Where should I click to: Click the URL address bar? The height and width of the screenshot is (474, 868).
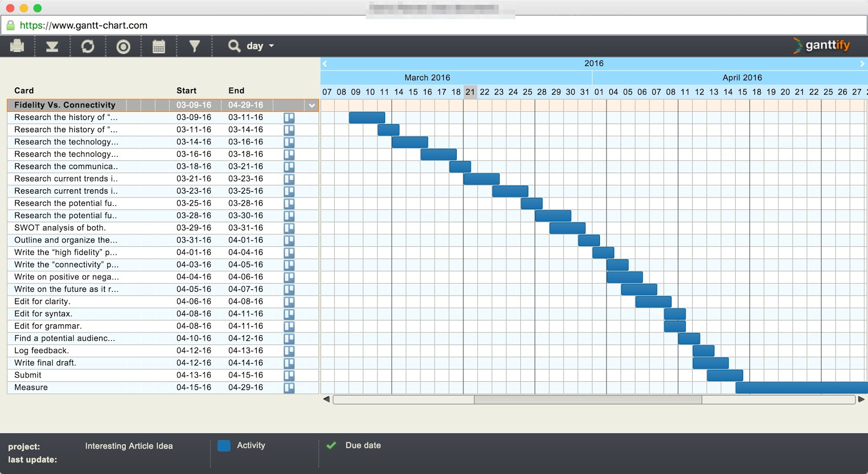(434, 25)
